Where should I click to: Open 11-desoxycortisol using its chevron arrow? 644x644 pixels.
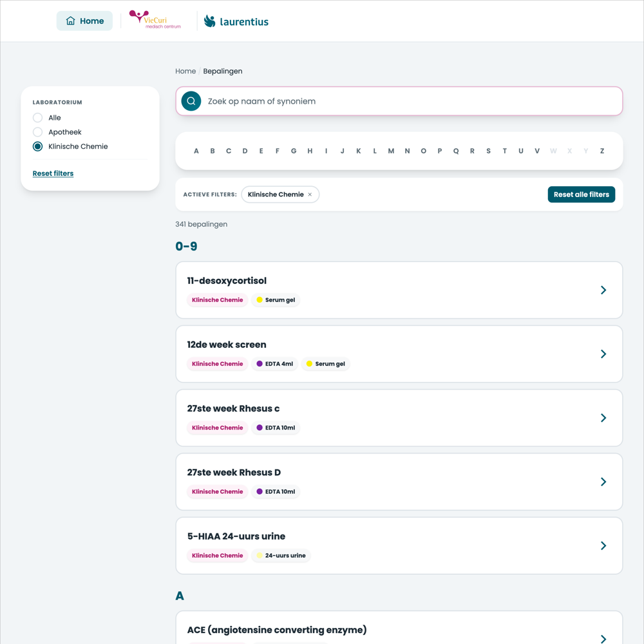pyautogui.click(x=603, y=290)
